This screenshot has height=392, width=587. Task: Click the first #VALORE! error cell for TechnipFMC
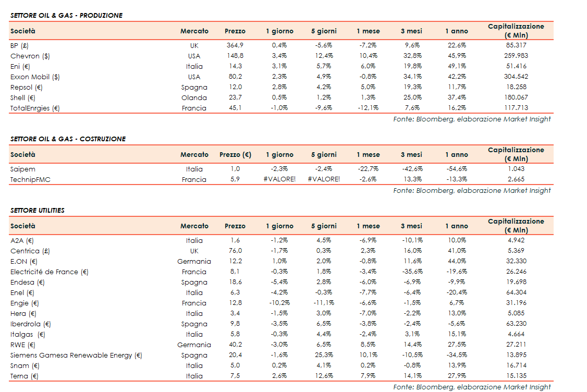pyautogui.click(x=279, y=179)
